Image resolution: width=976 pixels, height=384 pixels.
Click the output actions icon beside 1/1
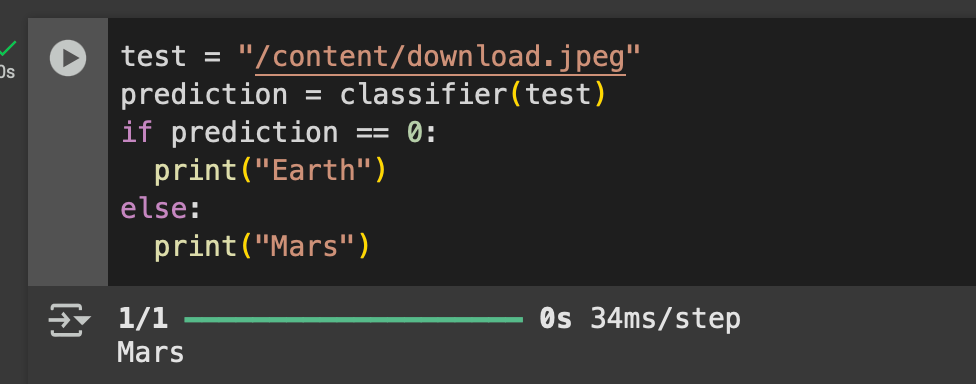click(69, 320)
